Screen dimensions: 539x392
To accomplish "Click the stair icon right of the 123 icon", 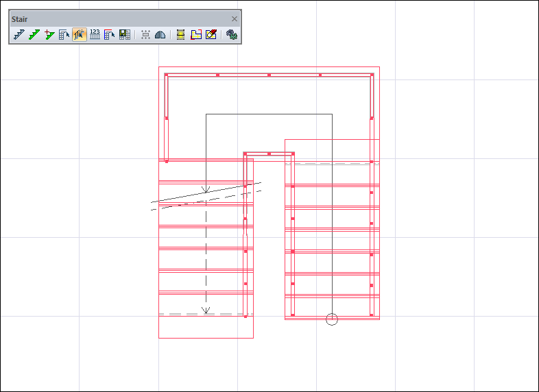I will (x=110, y=34).
